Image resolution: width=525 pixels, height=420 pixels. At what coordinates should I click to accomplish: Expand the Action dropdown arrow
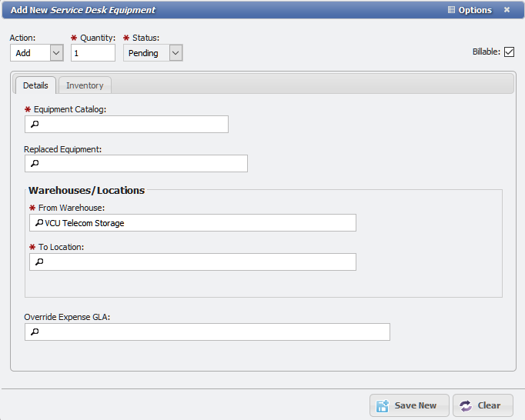(x=56, y=53)
